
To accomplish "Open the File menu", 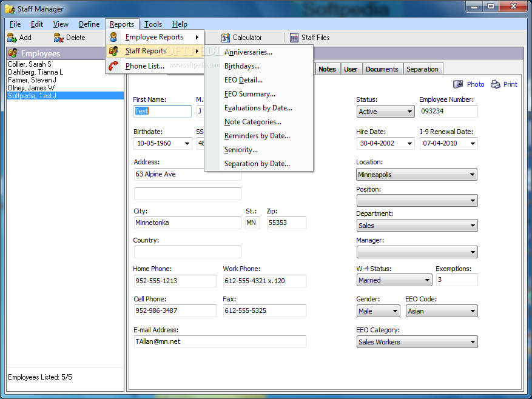I will coord(15,24).
